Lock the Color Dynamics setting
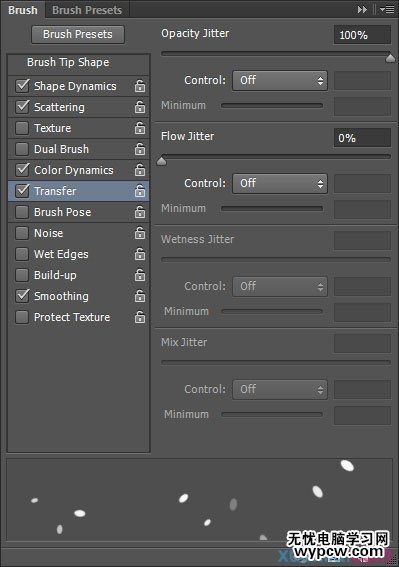The height and width of the screenshot is (567, 399). click(x=140, y=170)
